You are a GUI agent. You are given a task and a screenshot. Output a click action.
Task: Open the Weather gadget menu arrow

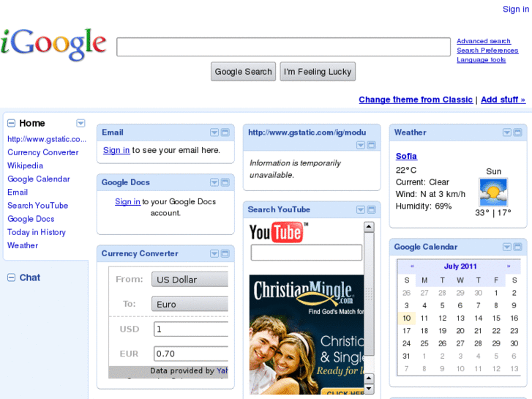pyautogui.click(x=507, y=133)
